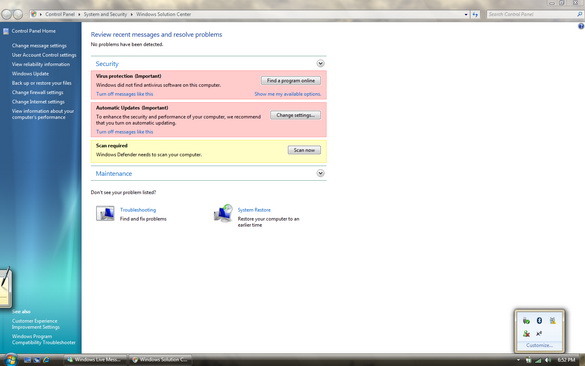
Task: Click the Bluetooth icon in tray popup
Action: point(539,320)
